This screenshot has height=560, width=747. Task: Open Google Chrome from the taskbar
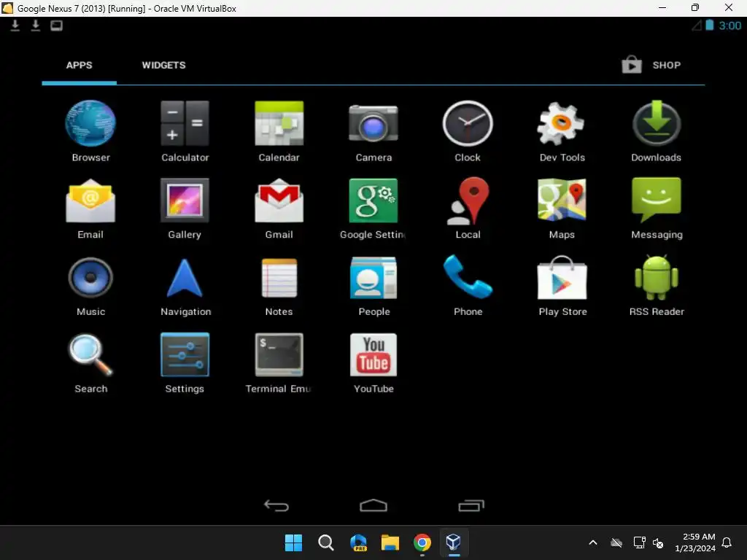(x=422, y=542)
